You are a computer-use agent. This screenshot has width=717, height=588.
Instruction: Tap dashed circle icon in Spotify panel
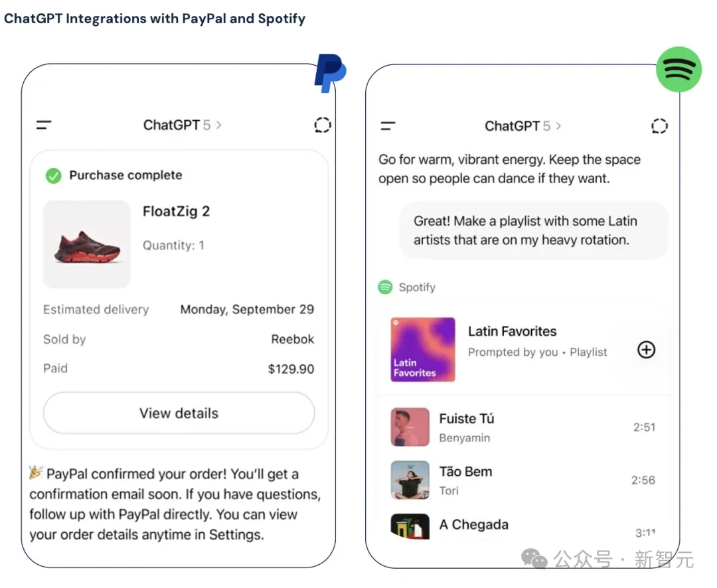coord(659,125)
